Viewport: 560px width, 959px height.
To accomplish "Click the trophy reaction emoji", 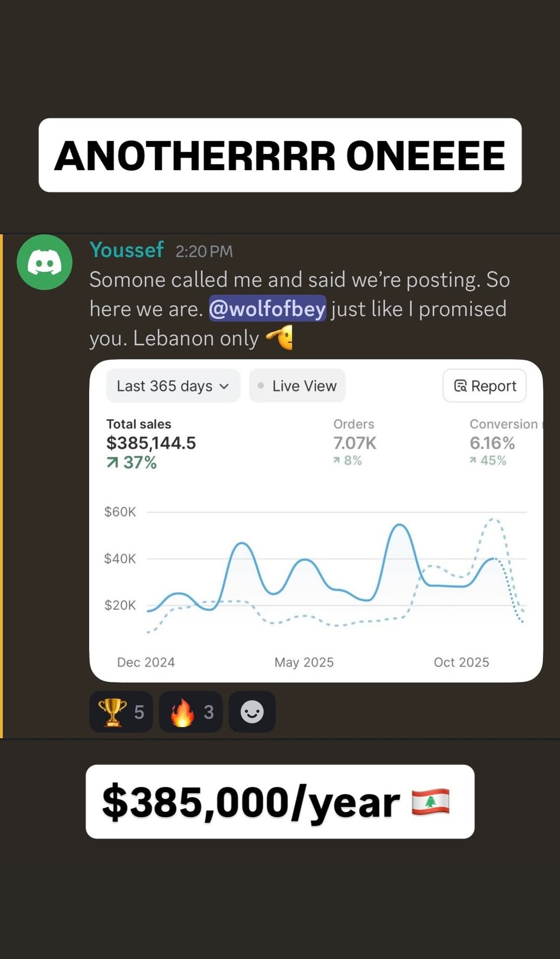I will pos(112,712).
